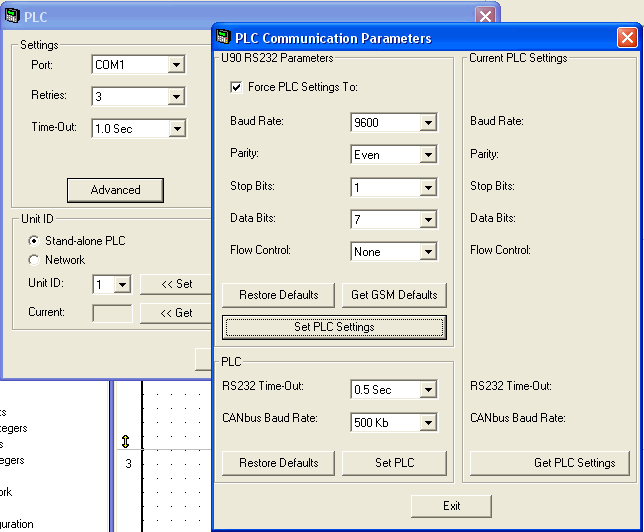Click the Current unit ID field
644x532 pixels.
tap(113, 313)
